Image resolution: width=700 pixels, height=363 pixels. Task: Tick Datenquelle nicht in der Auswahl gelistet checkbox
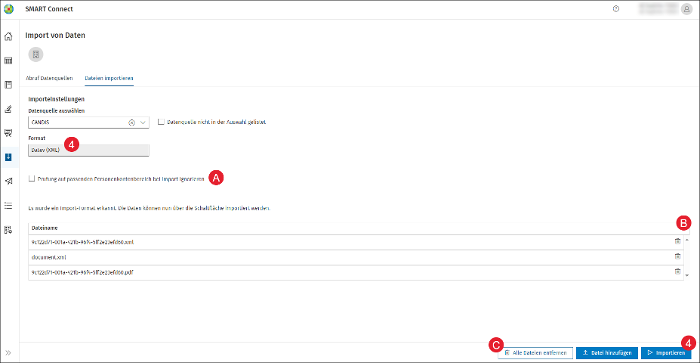(162, 122)
